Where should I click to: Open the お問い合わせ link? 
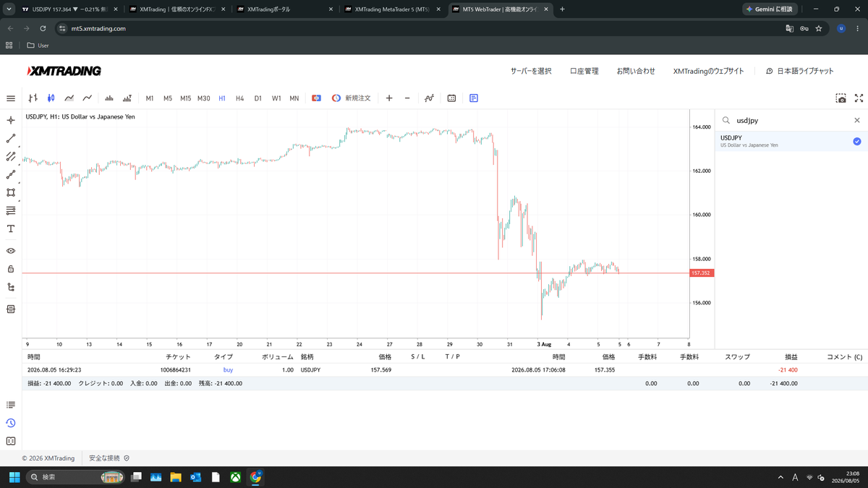coord(636,71)
